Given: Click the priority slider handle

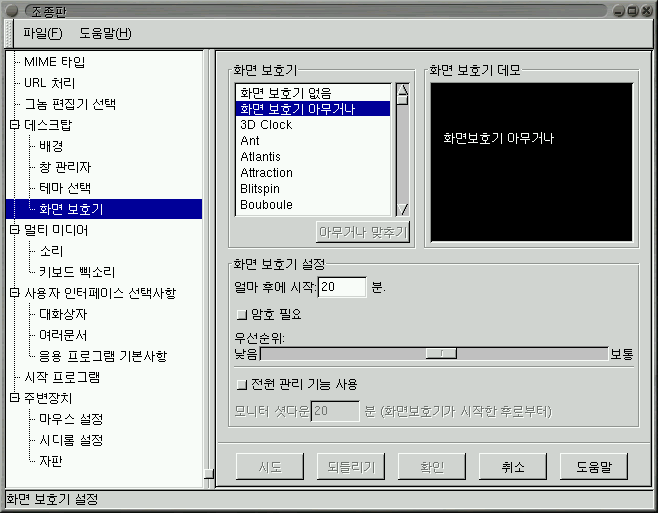Looking at the screenshot, I should (x=441, y=353).
